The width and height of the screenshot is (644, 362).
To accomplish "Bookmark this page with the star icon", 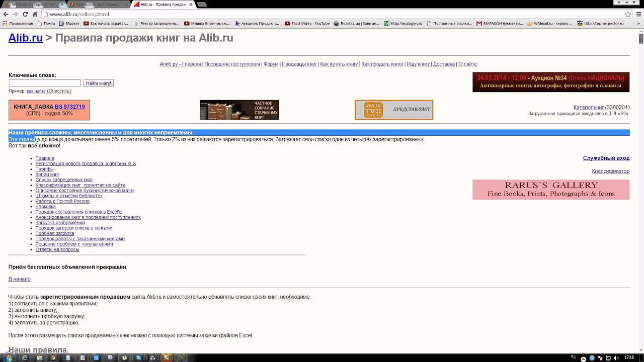I will [x=627, y=14].
